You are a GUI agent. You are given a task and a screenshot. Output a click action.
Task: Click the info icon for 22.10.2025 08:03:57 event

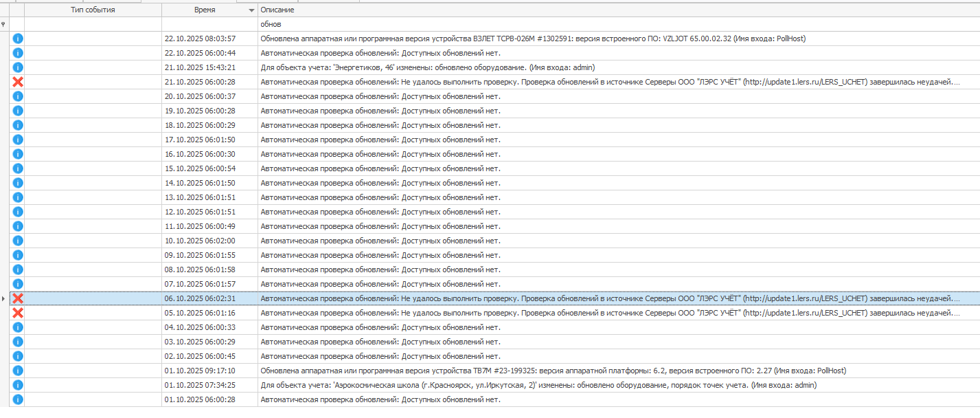click(x=18, y=38)
